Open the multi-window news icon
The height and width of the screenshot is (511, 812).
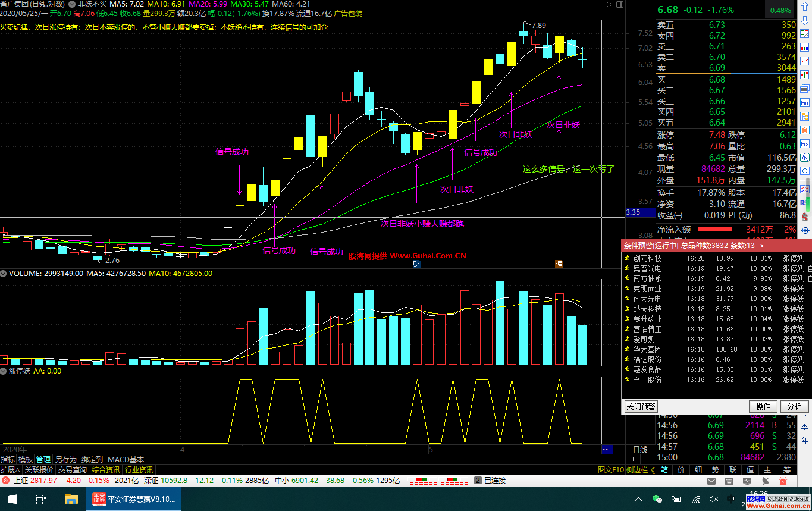pyautogui.click(x=805, y=89)
